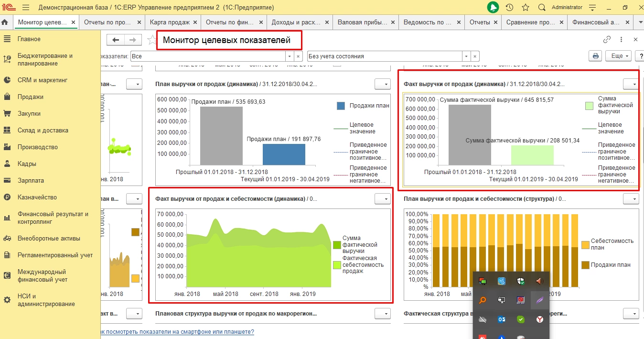Add Монитор целевых показателей to favorites star
Image resolution: width=644 pixels, height=339 pixels.
coord(152,40)
